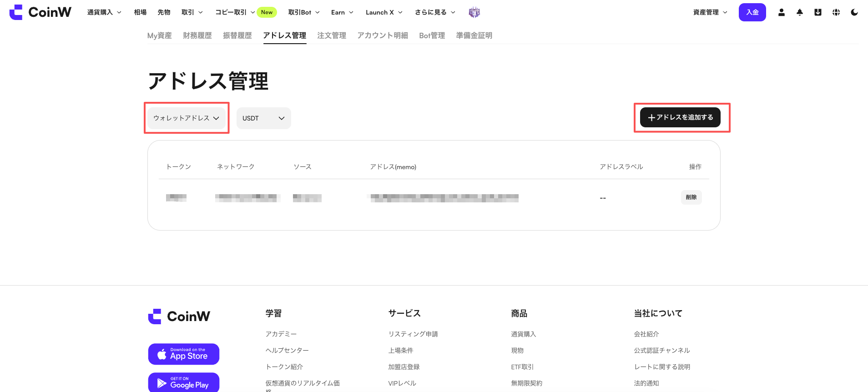Click Download on the App Store badge
Viewport: 868px width, 392px height.
click(x=184, y=354)
